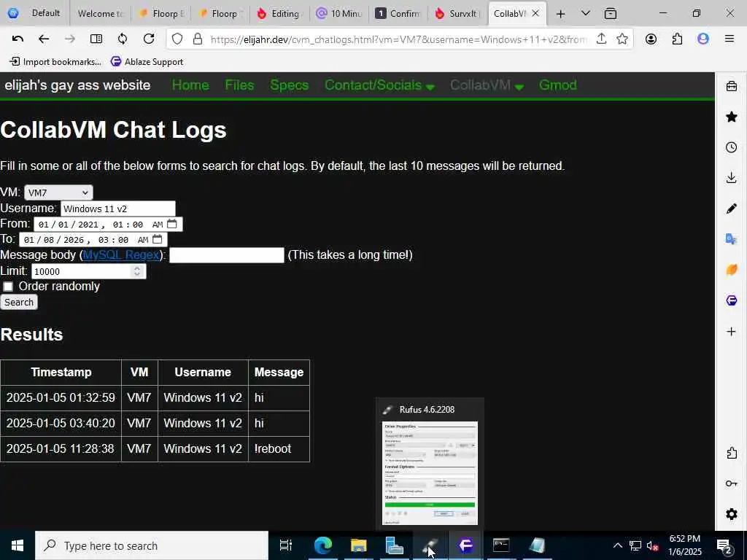Open sidebar settings gear icon
This screenshot has height=560, width=747.
(x=731, y=514)
